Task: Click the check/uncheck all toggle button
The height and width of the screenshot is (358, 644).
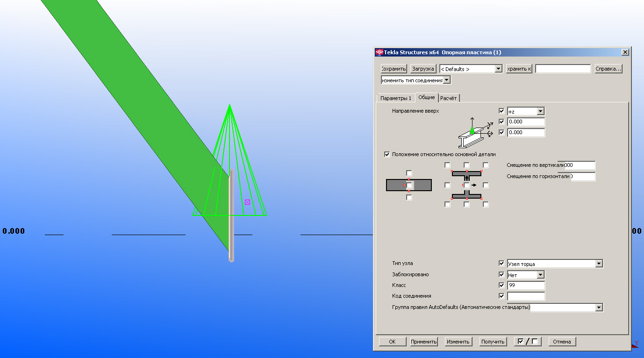Action: pyautogui.click(x=528, y=342)
